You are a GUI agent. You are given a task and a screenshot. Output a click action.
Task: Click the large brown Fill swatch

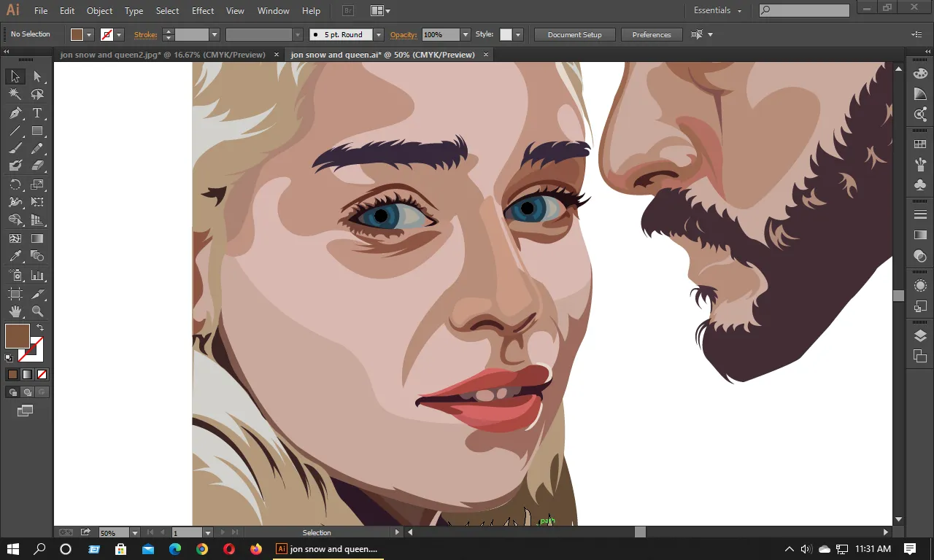click(17, 336)
